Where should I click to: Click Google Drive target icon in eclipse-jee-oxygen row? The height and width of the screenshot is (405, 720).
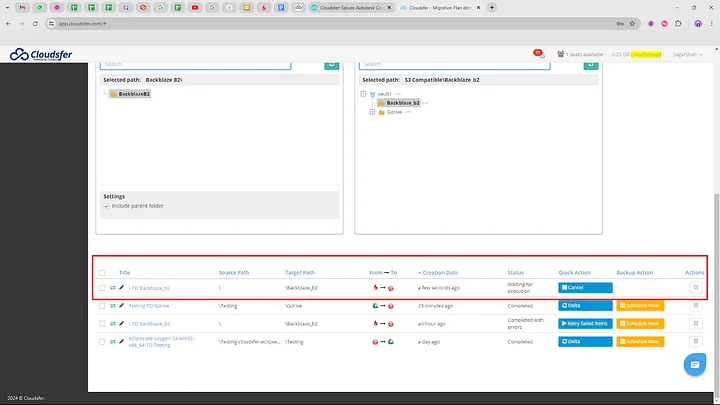(391, 342)
